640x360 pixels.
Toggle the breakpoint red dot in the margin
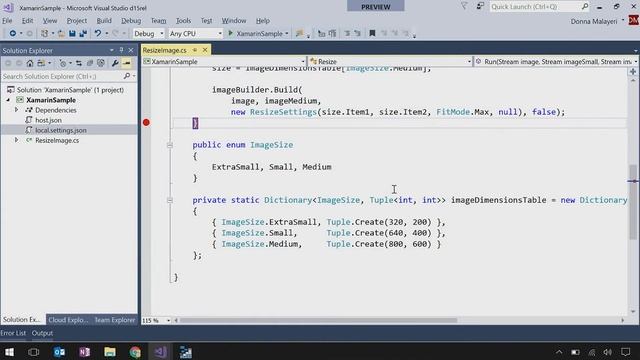tap(146, 122)
